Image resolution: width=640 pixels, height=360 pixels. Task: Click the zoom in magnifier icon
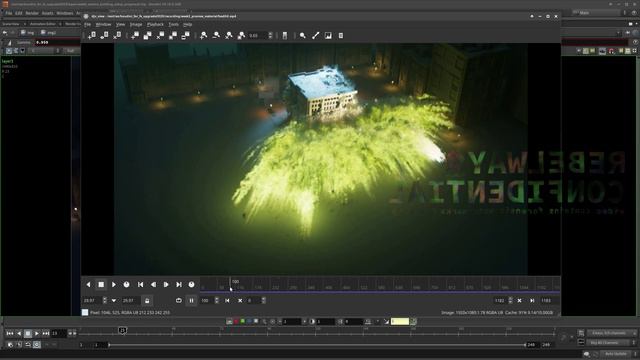click(203, 36)
